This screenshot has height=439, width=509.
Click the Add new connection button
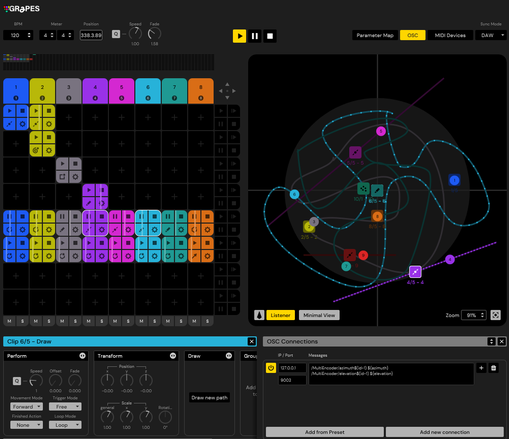[445, 432]
